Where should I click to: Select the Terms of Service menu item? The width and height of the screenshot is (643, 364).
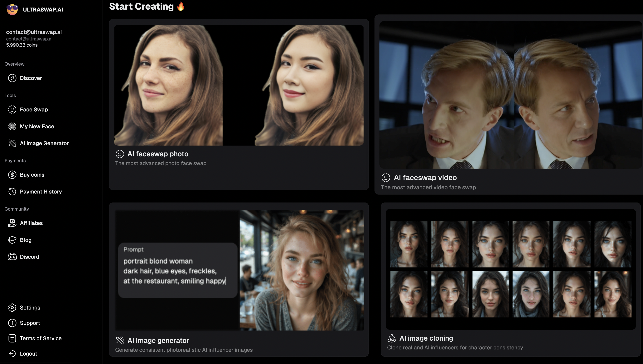(40, 338)
